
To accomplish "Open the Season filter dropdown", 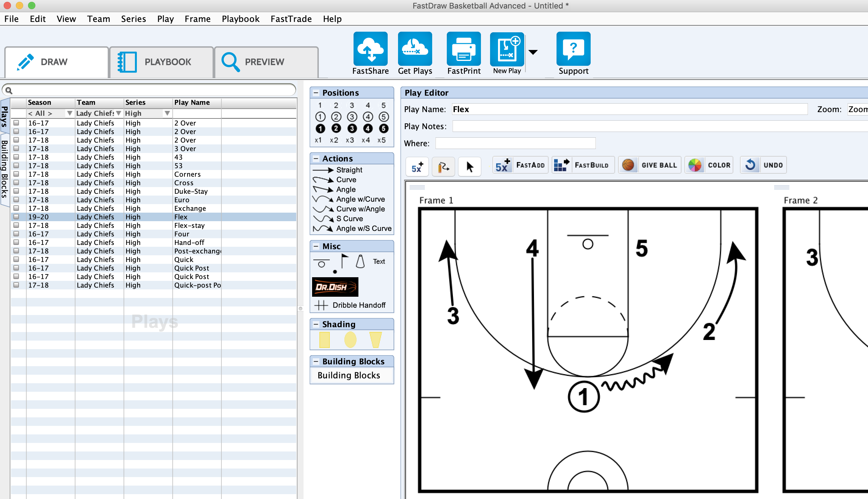I will pyautogui.click(x=69, y=113).
